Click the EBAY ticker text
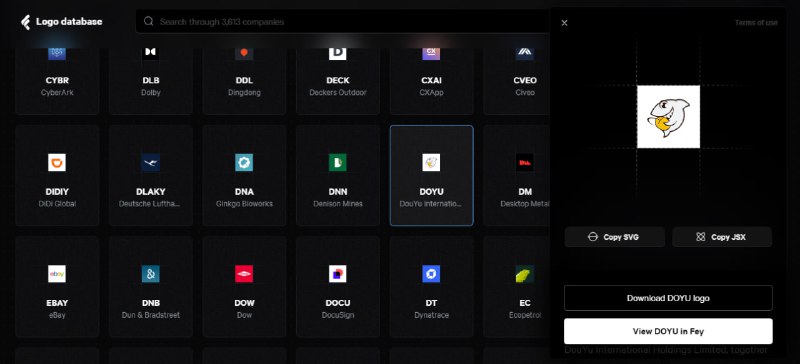Image resolution: width=800 pixels, height=364 pixels. pos(57,303)
